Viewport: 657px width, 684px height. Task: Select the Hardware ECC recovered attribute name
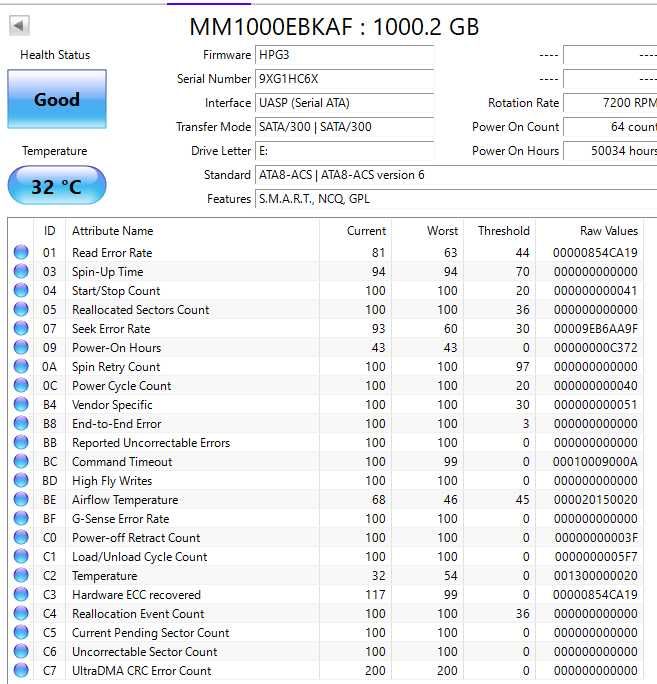[x=137, y=595]
